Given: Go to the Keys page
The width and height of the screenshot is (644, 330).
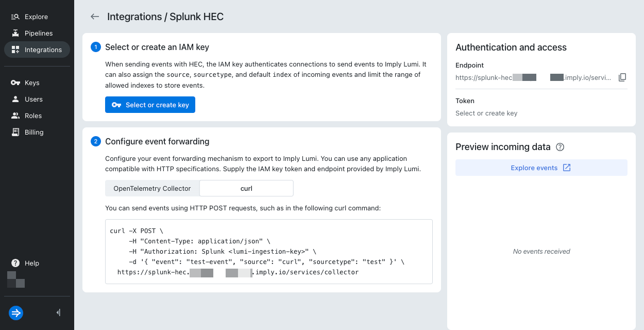Looking at the screenshot, I should [x=37, y=83].
